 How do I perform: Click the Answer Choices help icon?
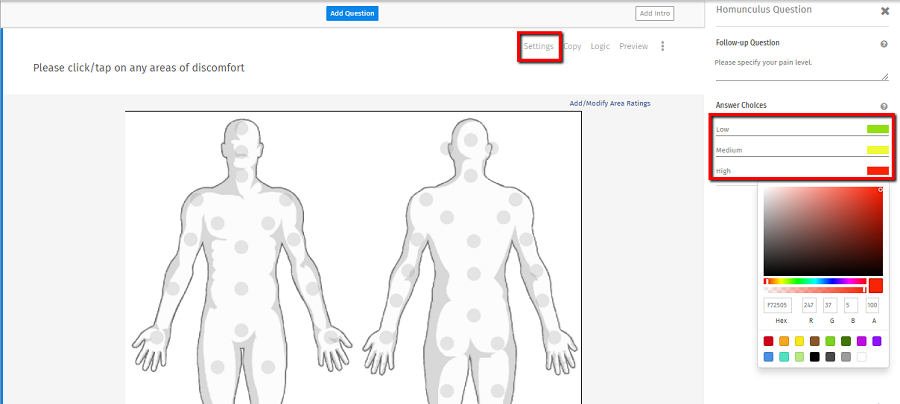[x=884, y=106]
